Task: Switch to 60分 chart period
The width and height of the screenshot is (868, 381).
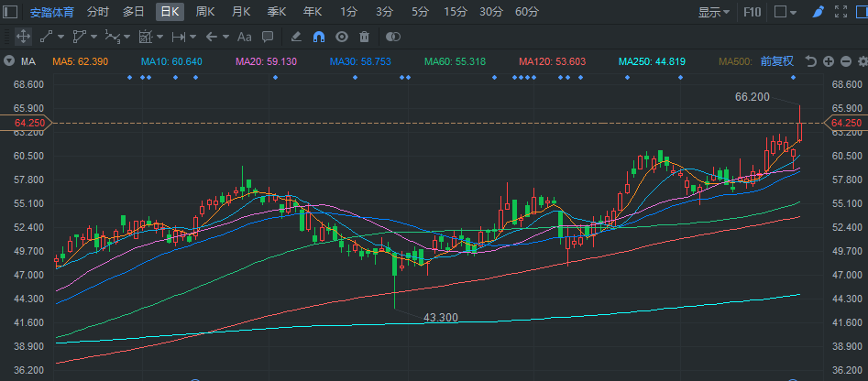Action: click(x=526, y=12)
